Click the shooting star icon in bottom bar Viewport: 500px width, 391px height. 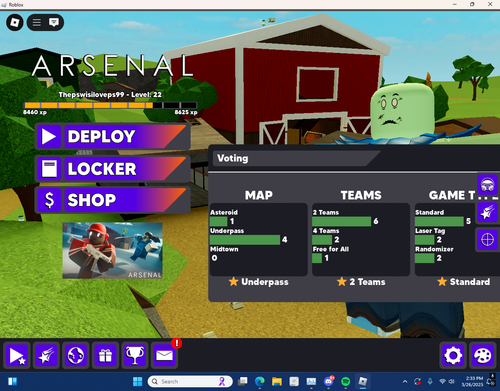46,355
